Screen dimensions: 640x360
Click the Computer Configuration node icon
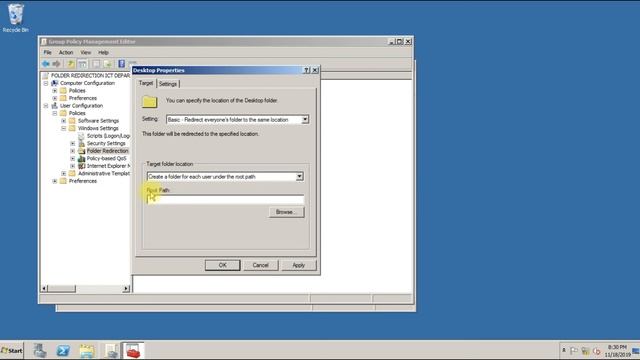coord(54,83)
